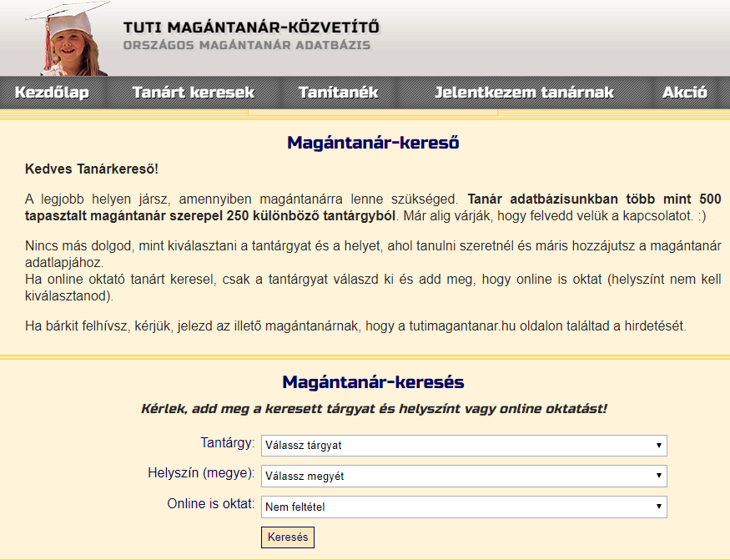This screenshot has height=560, width=730.
Task: Expand the Nem feltétel online dropdown
Action: 464,506
